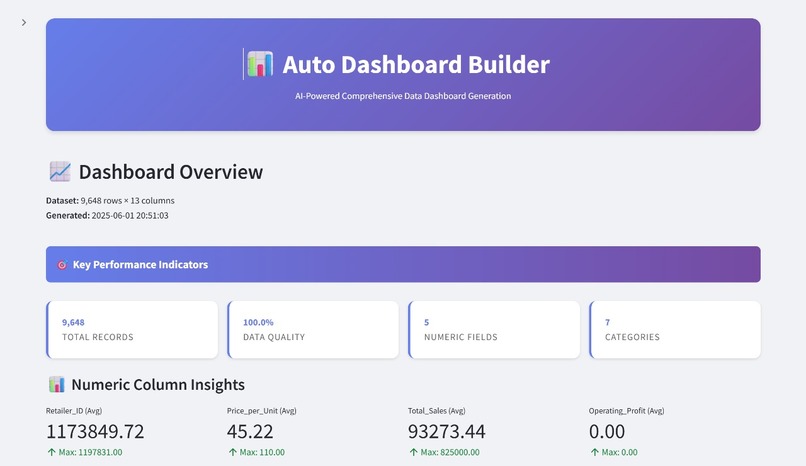Screen dimensions: 806x466
Task: Select the Numeric Fields card
Action: click(x=494, y=330)
